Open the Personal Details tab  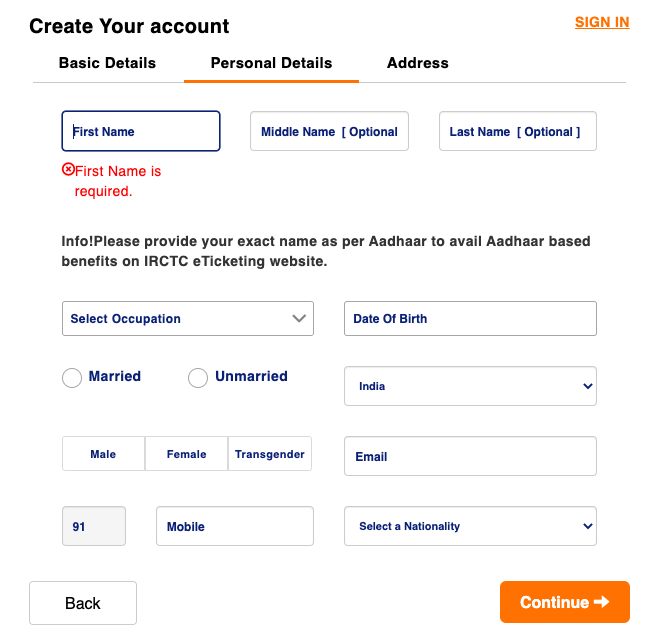click(x=271, y=63)
